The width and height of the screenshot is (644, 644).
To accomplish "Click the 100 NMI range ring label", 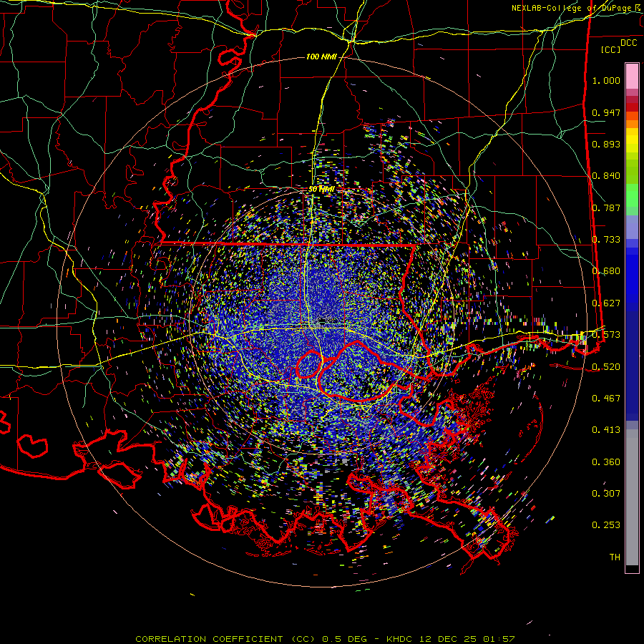I will pyautogui.click(x=321, y=57).
